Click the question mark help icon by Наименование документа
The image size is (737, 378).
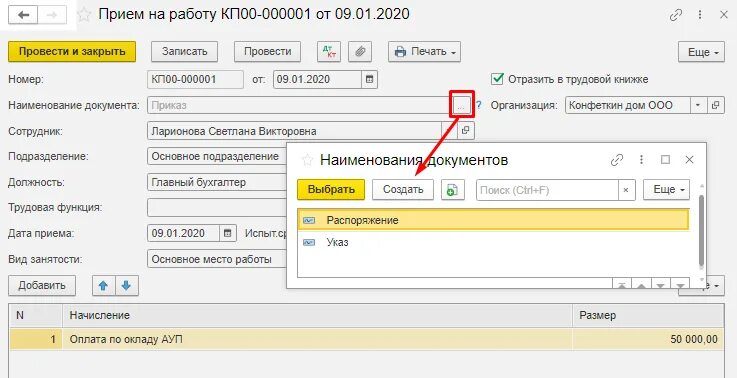coord(478,105)
